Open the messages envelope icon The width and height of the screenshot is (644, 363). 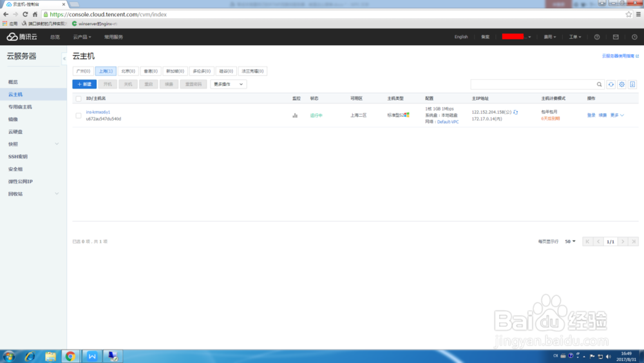click(616, 37)
